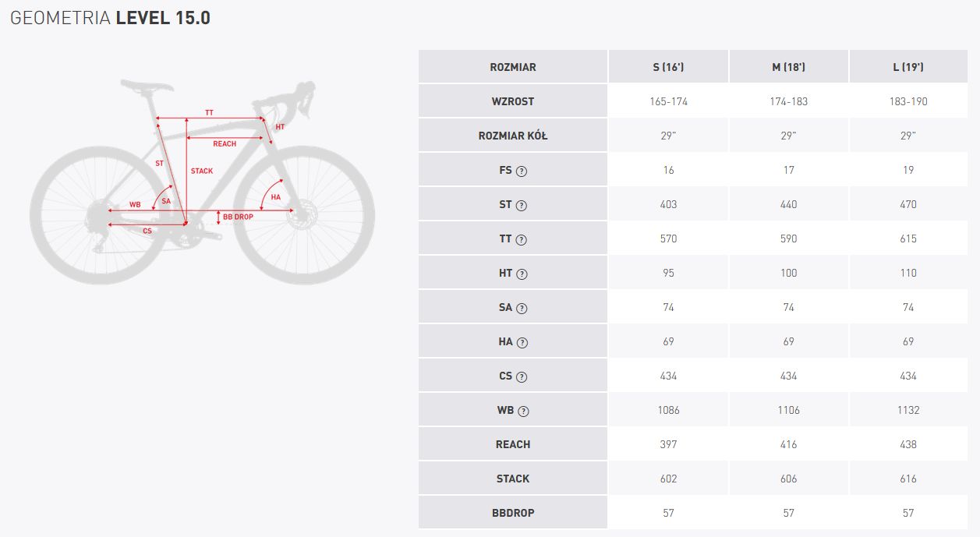Viewport: 980px width, 537px height.
Task: Show the SA help icon tooltip
Action: tap(522, 308)
